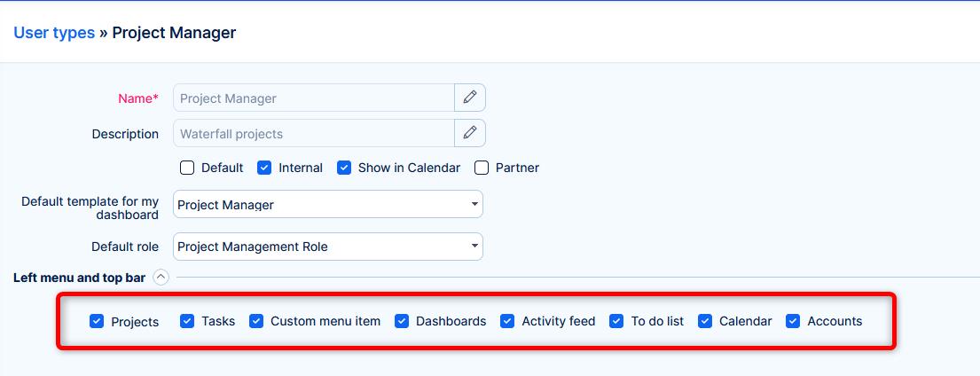Disable the Dashboards checkbox
This screenshot has height=376, width=980.
[x=402, y=321]
